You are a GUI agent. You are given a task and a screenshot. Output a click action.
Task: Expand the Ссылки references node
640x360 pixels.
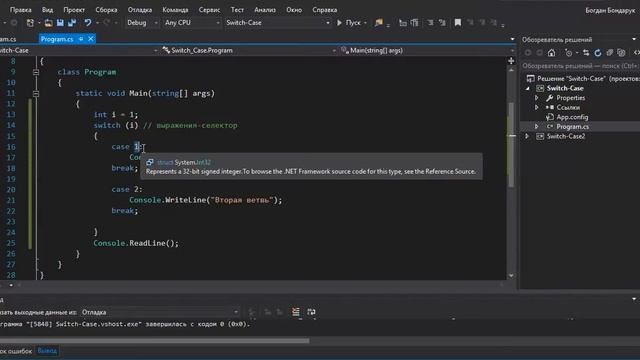(x=537, y=107)
